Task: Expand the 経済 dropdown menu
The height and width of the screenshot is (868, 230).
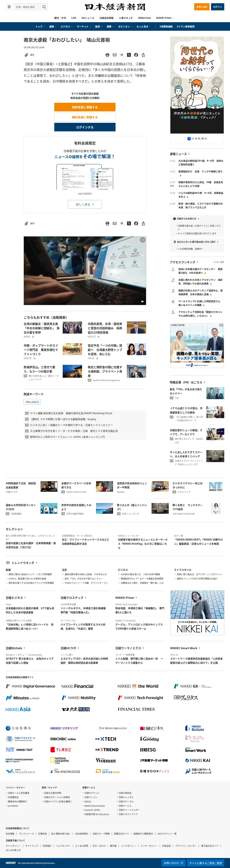Action: tap(99, 27)
